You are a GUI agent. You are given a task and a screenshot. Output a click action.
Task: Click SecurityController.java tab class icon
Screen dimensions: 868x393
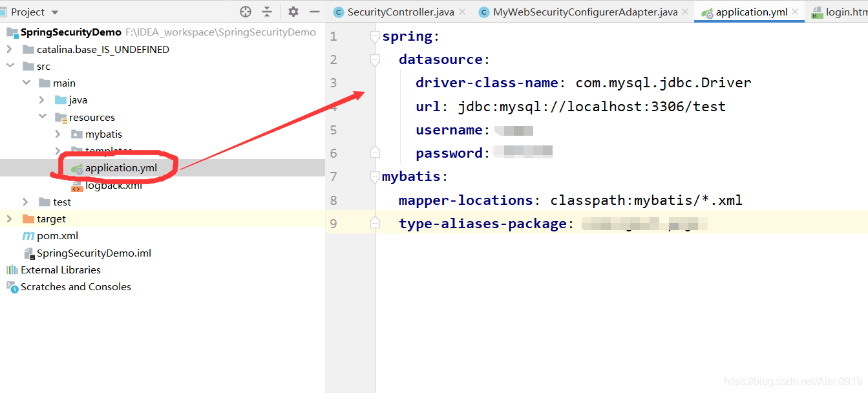[338, 12]
